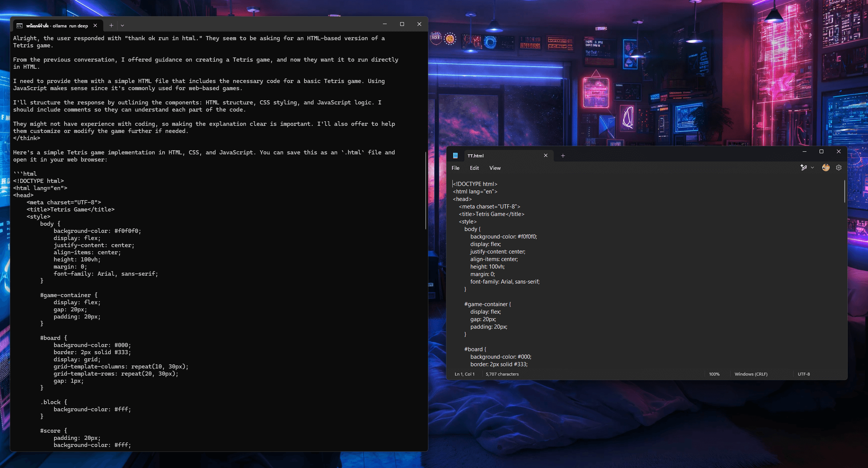The image size is (868, 468).
Task: Select the ollama run deep terminal tab
Action: coord(57,26)
